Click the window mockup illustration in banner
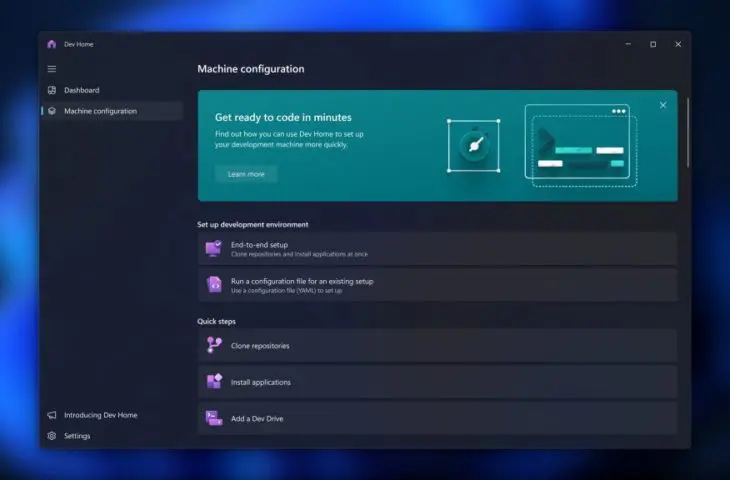This screenshot has height=480, width=730. click(x=581, y=145)
